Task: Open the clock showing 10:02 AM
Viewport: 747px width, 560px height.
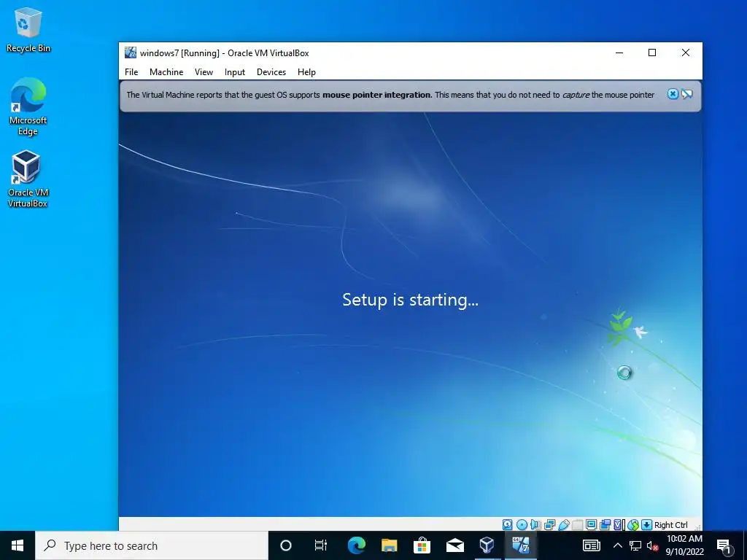Action: [684, 545]
